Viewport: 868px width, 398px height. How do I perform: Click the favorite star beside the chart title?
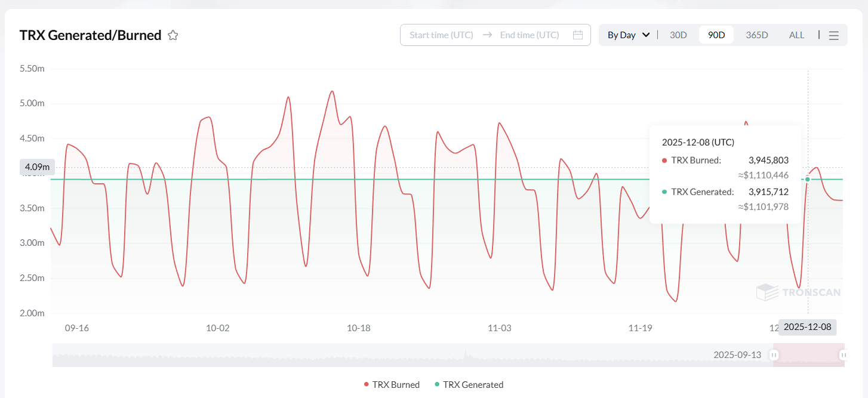coord(173,35)
